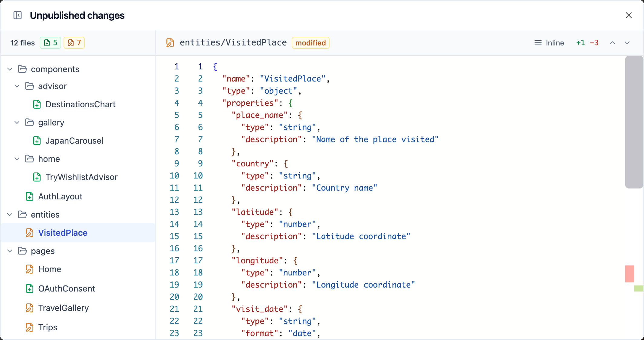Open OAuthConsent page file
644x340 pixels.
point(78,288)
